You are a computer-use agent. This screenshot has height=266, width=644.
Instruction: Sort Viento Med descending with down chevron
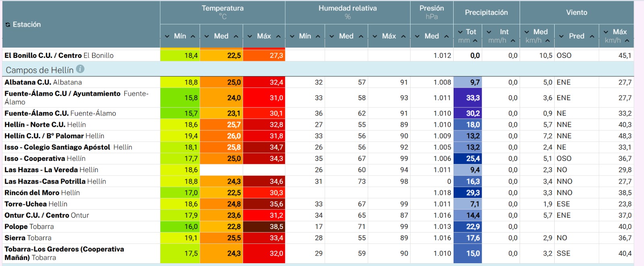point(527,32)
